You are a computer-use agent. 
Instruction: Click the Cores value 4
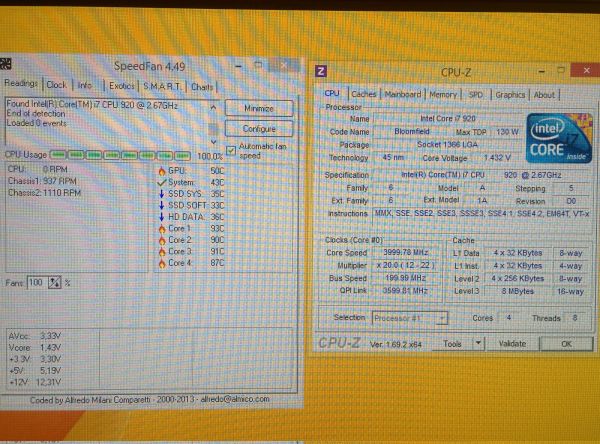point(508,318)
